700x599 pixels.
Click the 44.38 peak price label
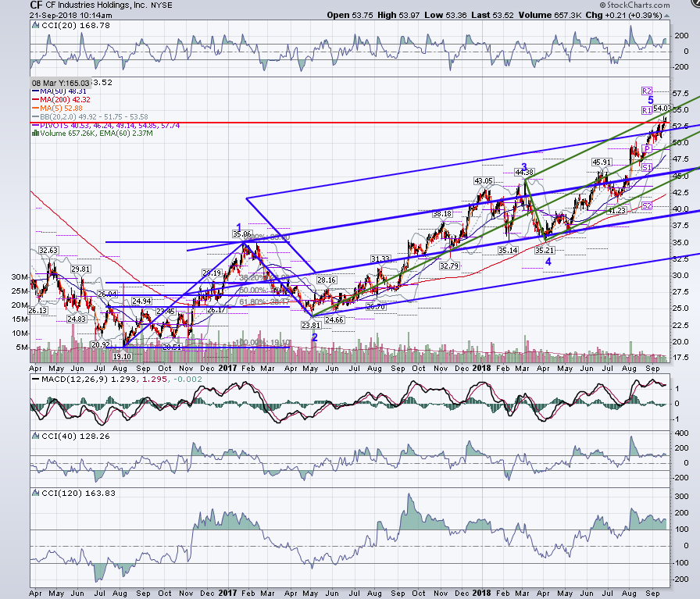coord(524,173)
